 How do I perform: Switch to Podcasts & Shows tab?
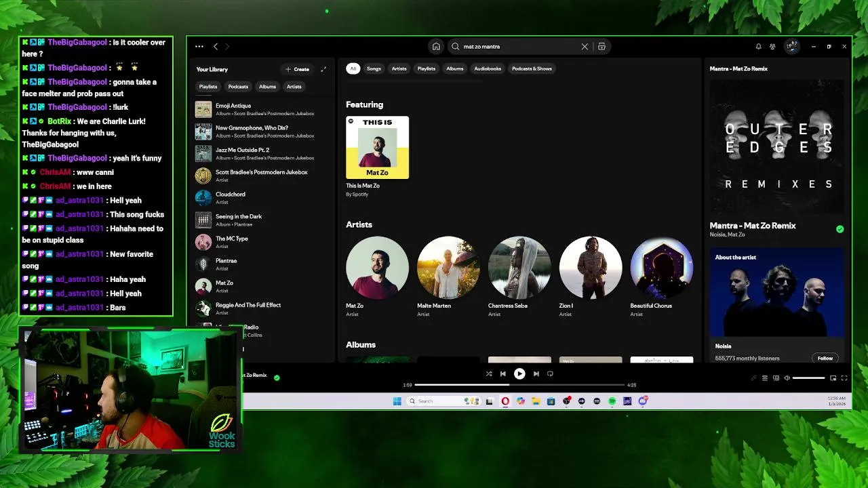[532, 68]
